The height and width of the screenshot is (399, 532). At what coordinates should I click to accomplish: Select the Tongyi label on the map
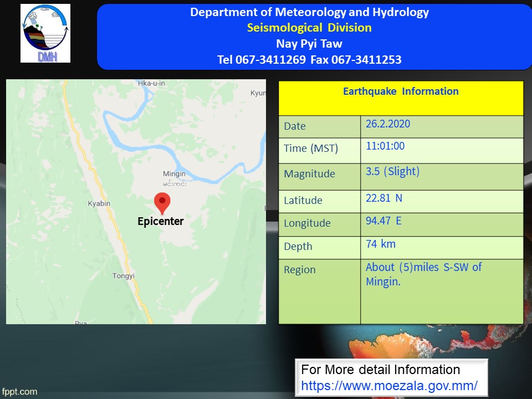124,275
